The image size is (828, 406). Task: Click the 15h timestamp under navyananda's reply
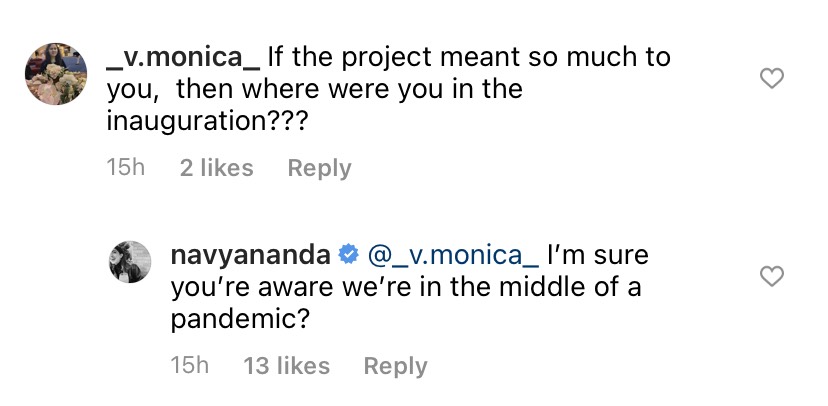point(189,367)
